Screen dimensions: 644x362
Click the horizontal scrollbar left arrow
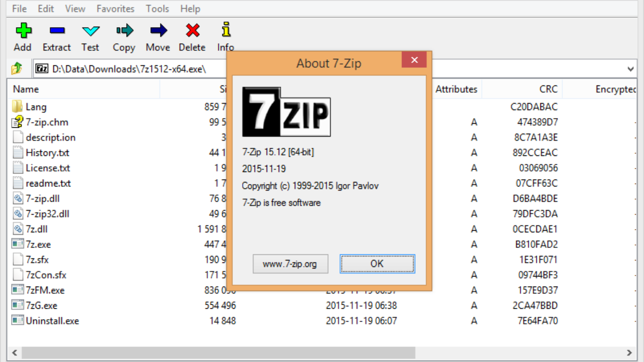pyautogui.click(x=15, y=353)
